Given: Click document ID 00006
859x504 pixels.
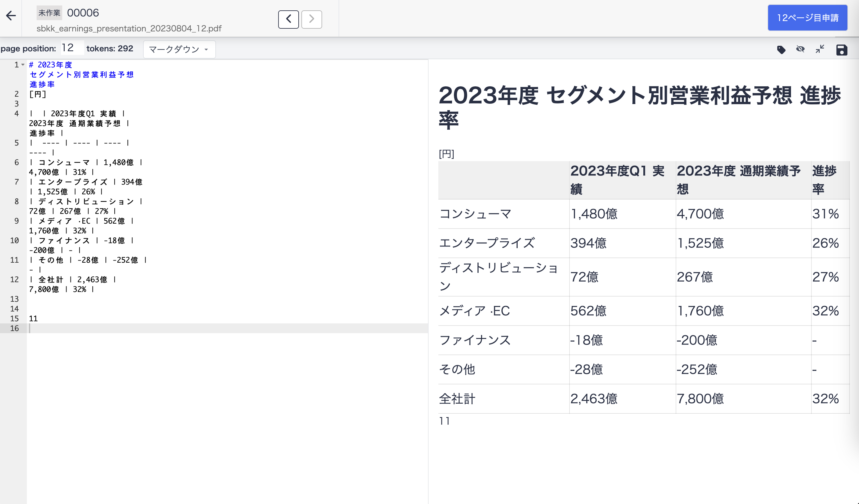Looking at the screenshot, I should point(83,13).
